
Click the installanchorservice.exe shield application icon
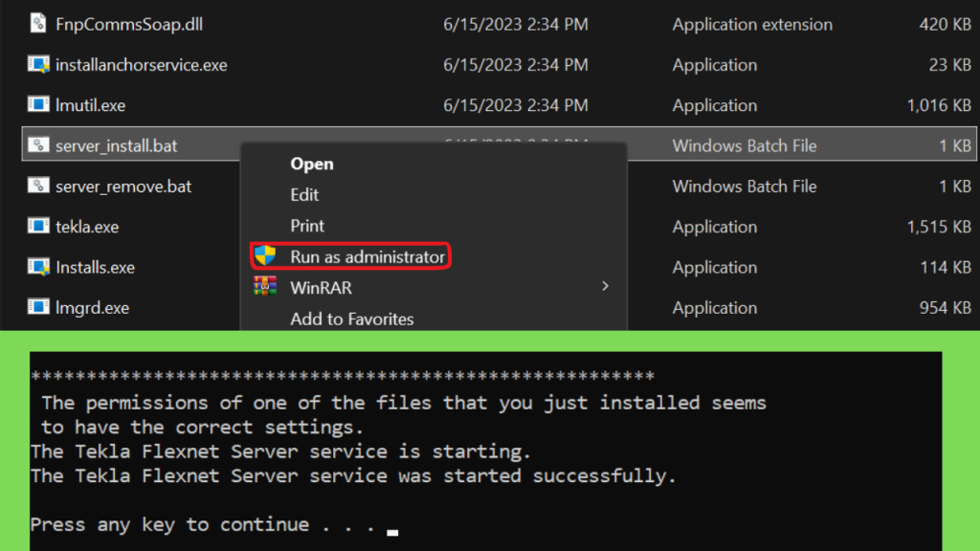(x=38, y=64)
